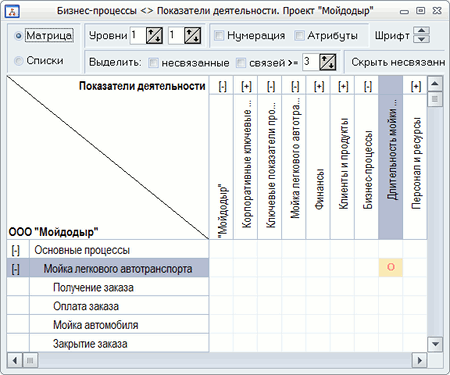This screenshot has width=450, height=375.
Task: Expand the Финансы column [+]
Action: [x=319, y=87]
